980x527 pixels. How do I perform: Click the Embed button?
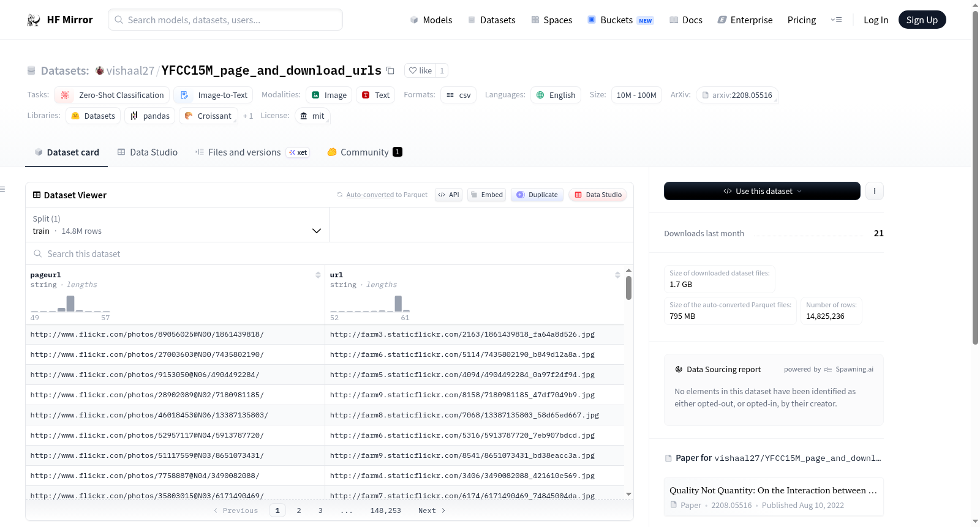tap(486, 195)
